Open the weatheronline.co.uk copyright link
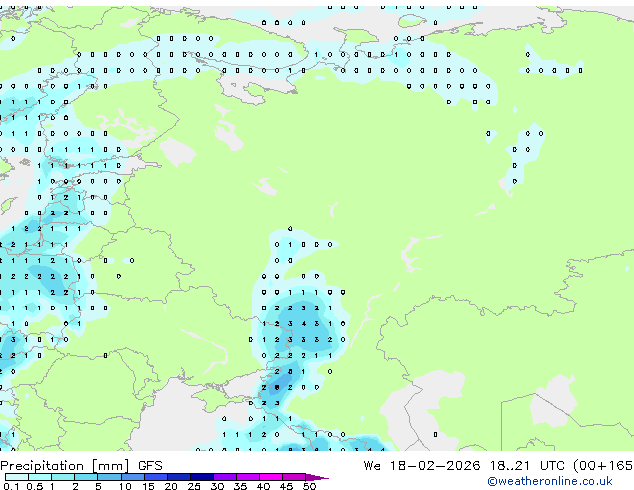Screen dimensions: 634x490 pyautogui.click(x=550, y=481)
